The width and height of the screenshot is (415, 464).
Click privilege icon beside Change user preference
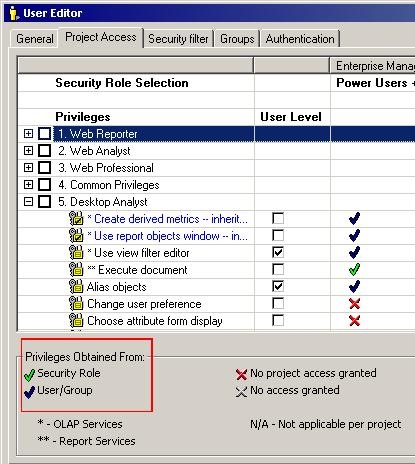pyautogui.click(x=76, y=304)
